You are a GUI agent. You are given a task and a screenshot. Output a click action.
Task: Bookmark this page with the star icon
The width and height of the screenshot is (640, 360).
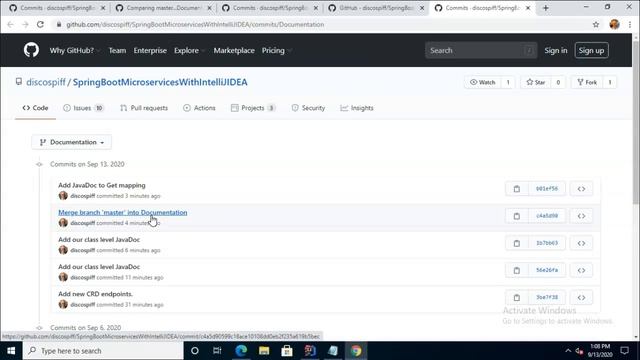click(596, 24)
